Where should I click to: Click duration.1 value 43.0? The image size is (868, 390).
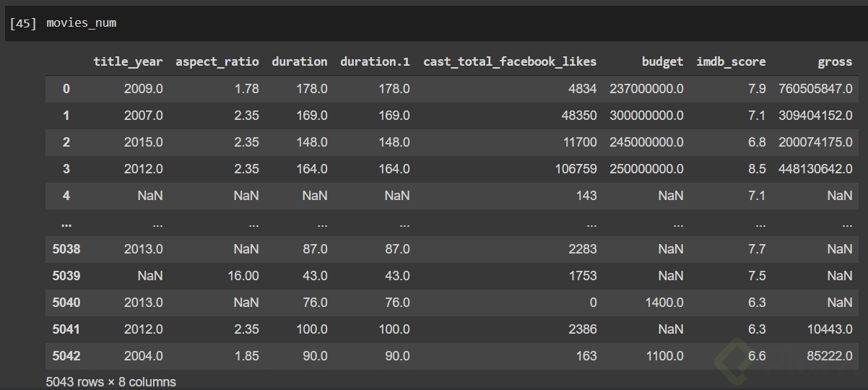point(397,275)
